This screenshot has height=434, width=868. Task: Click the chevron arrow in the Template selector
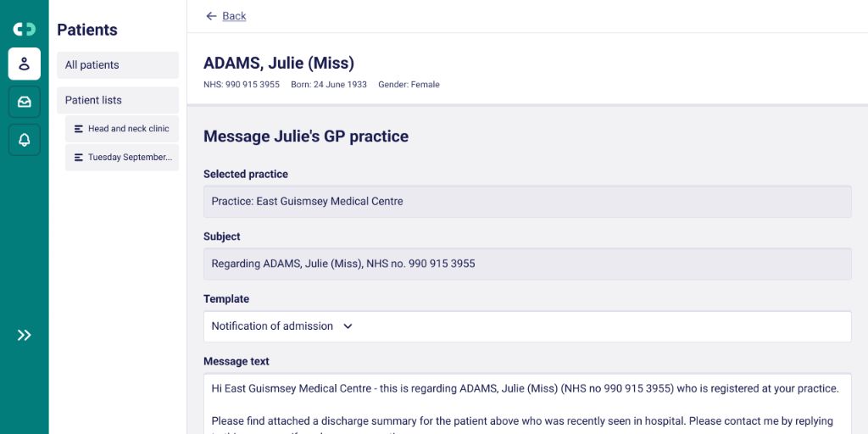point(348,326)
